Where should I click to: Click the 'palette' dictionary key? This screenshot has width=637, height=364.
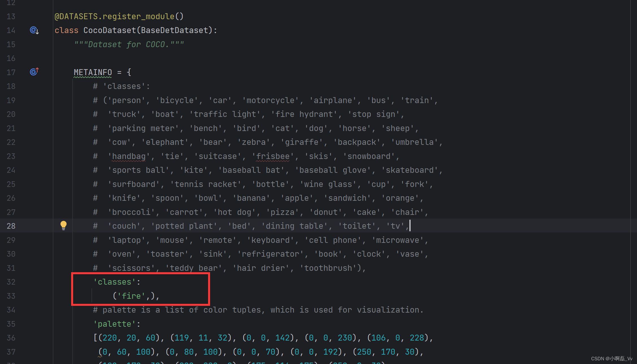point(114,324)
